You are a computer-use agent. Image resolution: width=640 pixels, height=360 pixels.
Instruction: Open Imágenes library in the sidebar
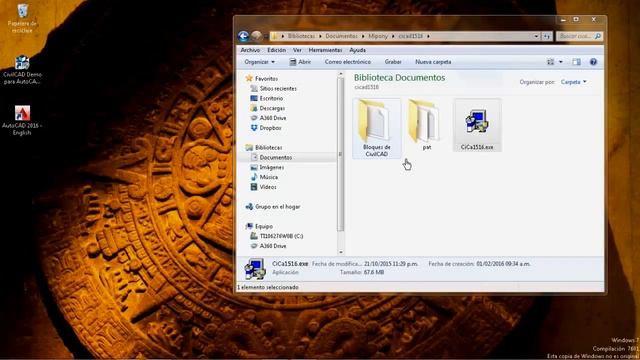point(267,167)
